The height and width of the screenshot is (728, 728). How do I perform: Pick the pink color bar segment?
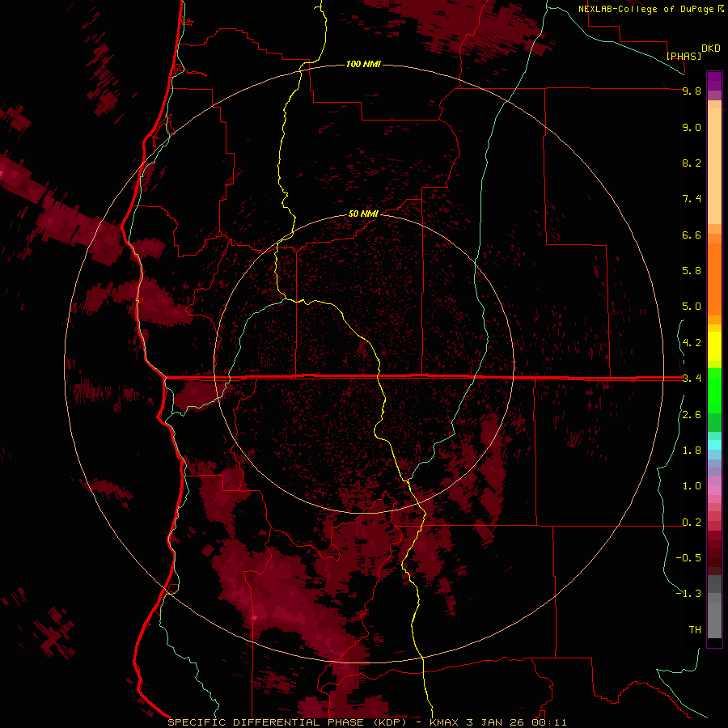pos(714,490)
